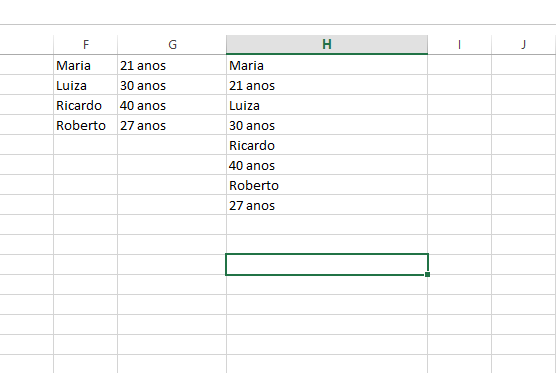556x373 pixels.
Task: Select column J header
Action: [524, 45]
